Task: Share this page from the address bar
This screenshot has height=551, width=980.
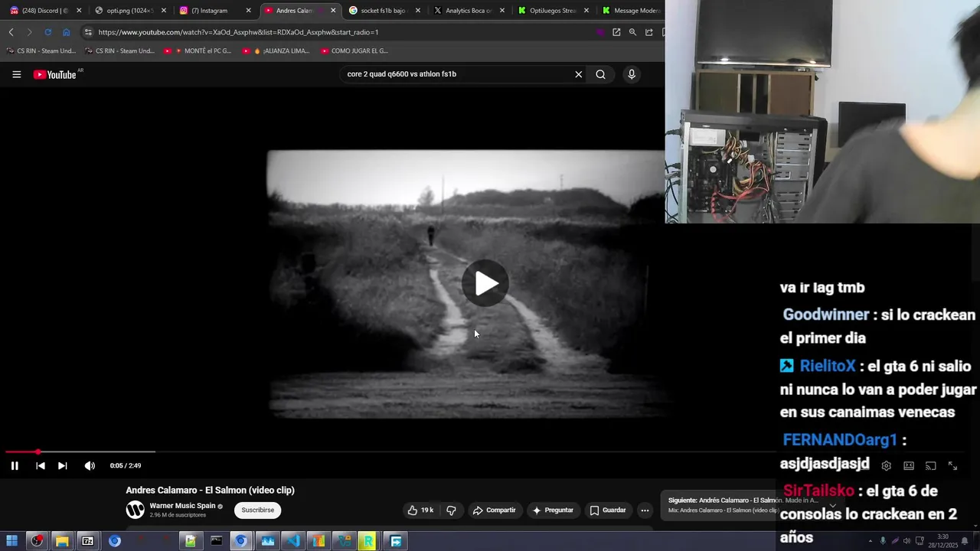Action: pyautogui.click(x=649, y=32)
